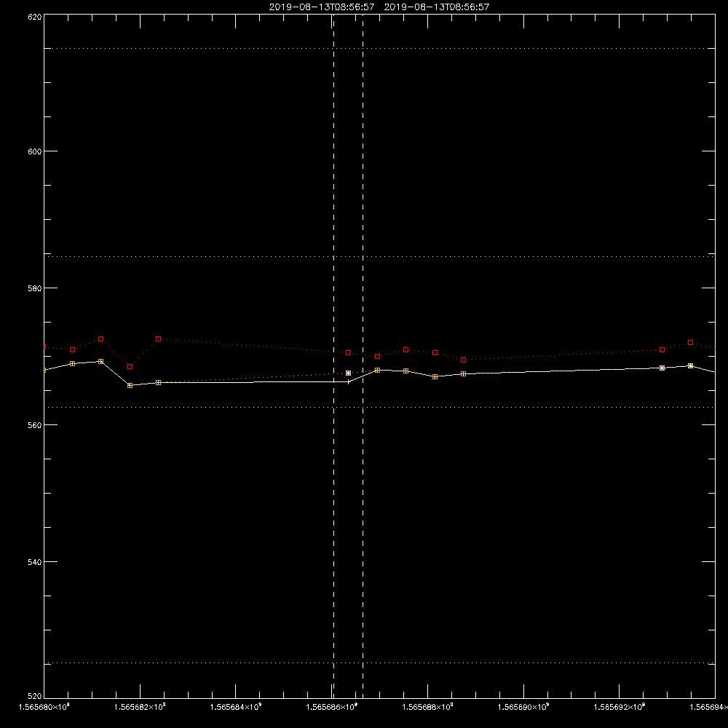Click the rightmost red square marker
Viewport: 728px width, 728px height.
coord(690,343)
